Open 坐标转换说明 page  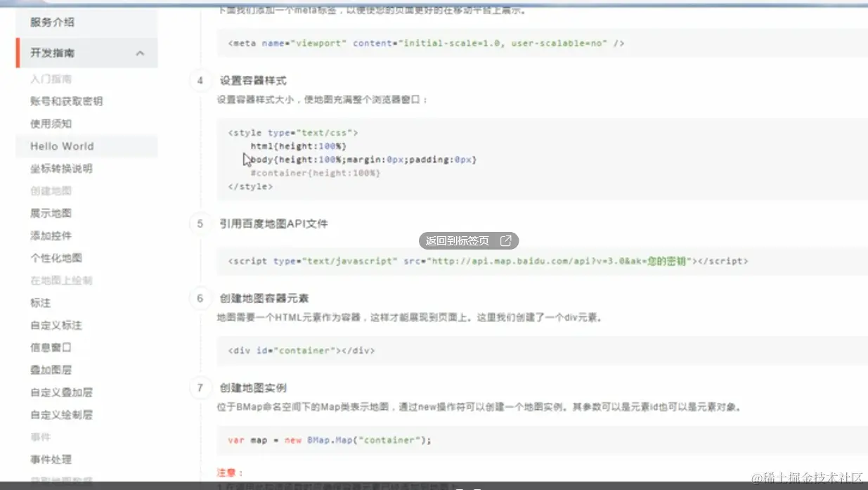pos(61,169)
